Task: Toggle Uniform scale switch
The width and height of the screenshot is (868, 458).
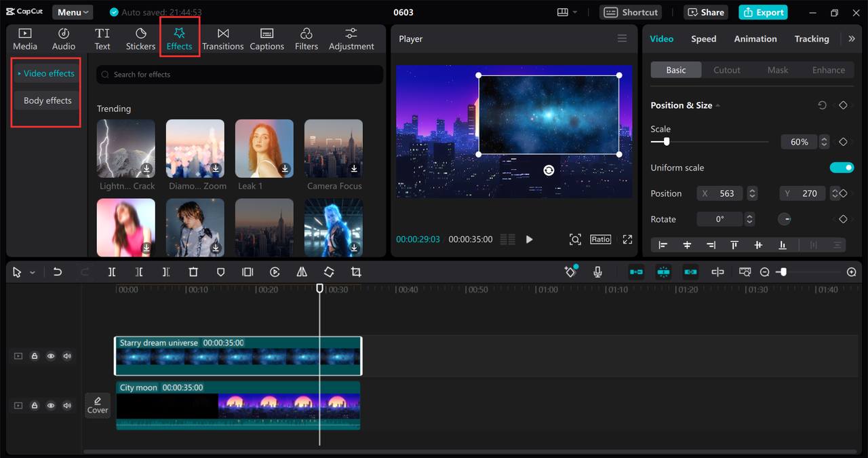Action: (x=842, y=168)
